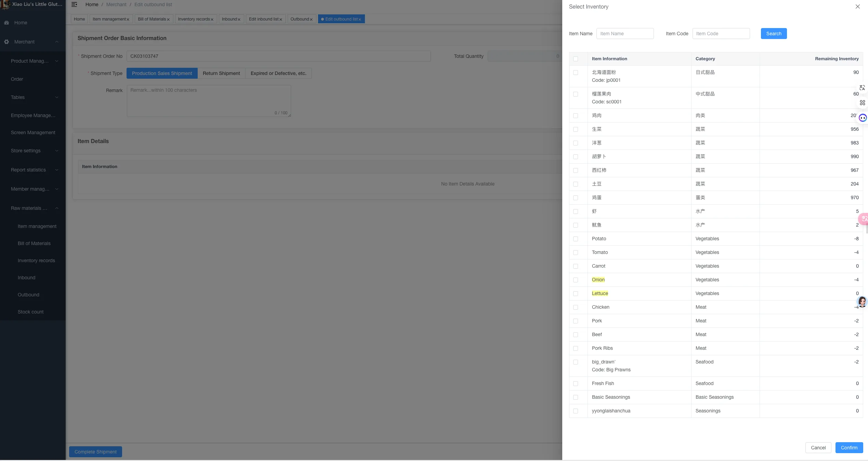868x461 pixels.
Task: Open Screen Management in sidebar
Action: 33,132
